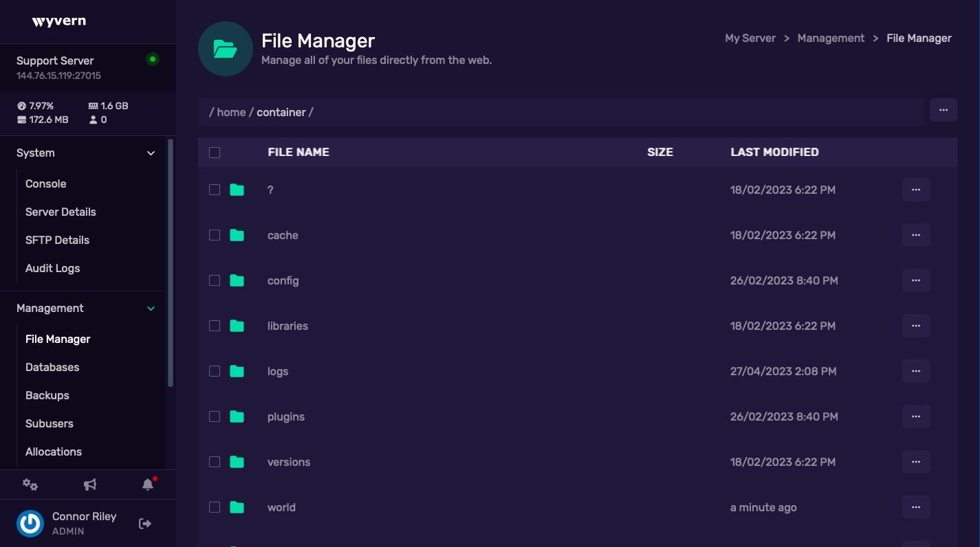The width and height of the screenshot is (980, 547).
Task: Open the settings gears icon
Action: (30, 484)
